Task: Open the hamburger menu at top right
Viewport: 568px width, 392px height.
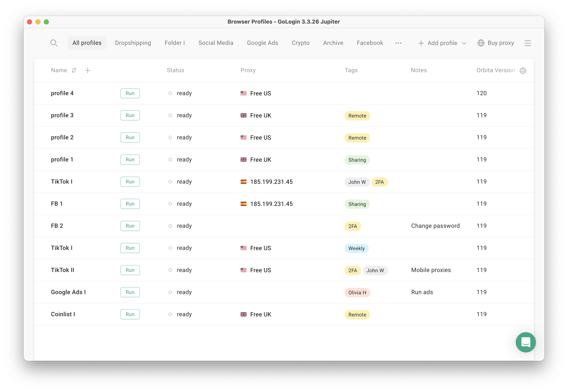Action: point(528,43)
